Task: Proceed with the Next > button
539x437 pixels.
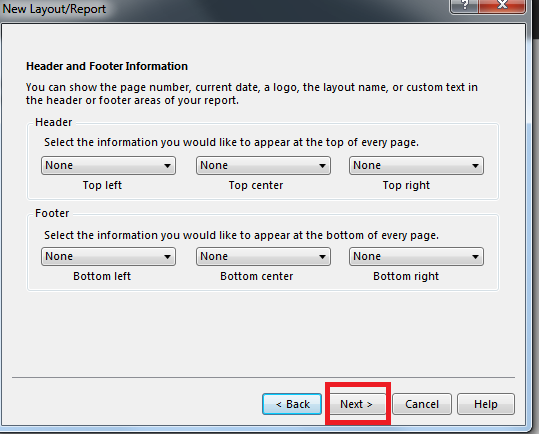Action: [x=357, y=404]
